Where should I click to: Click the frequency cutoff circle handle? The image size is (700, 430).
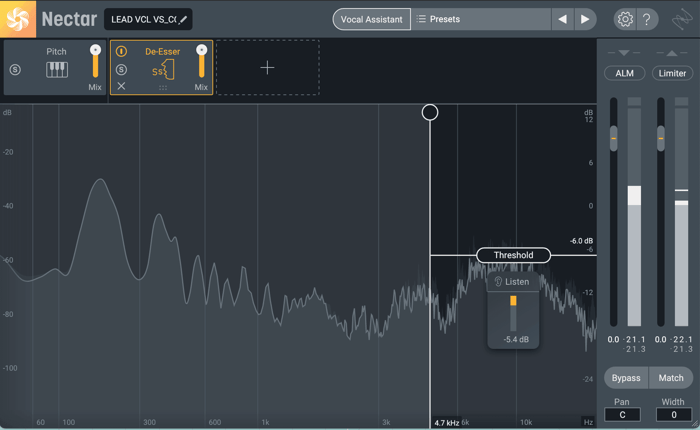pos(430,113)
